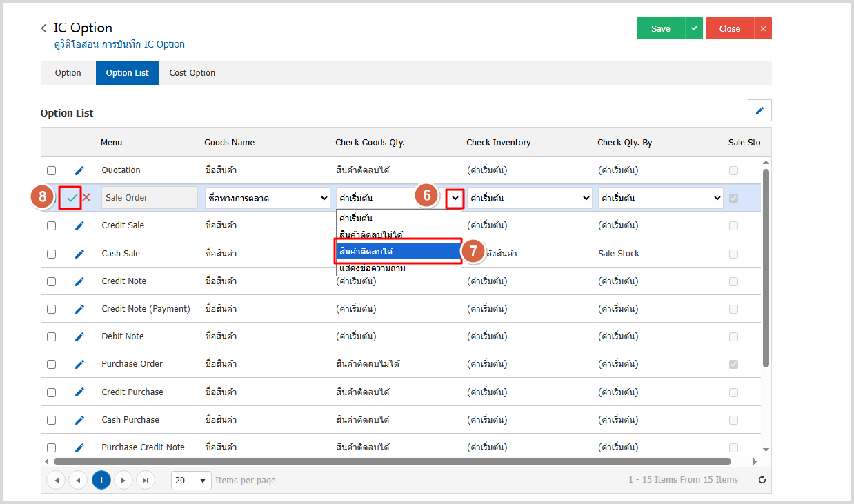Go back using the arrow beside IC Option

tap(44, 28)
